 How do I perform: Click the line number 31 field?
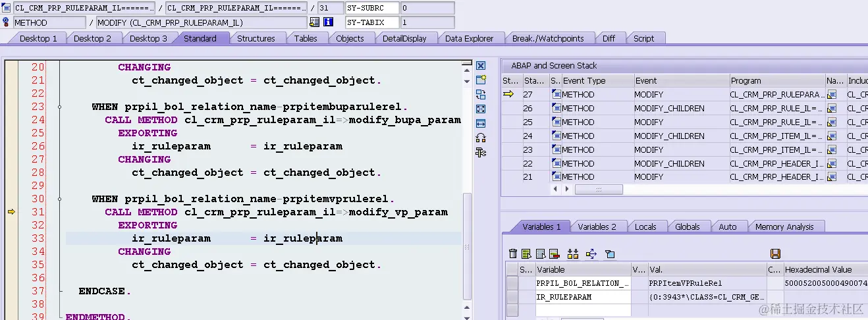[330, 9]
